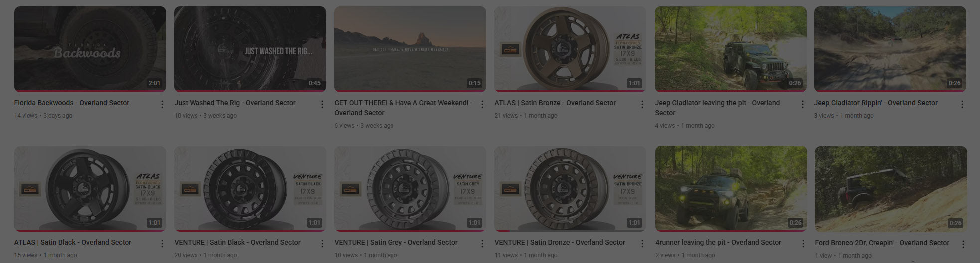980x263 pixels.
Task: Open the desert sunset GET OUT THERE thumbnail
Action: 410,49
